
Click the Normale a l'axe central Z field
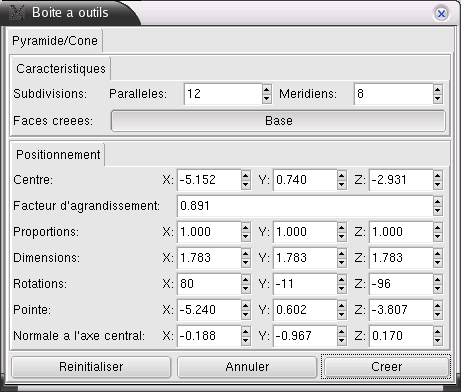pyautogui.click(x=401, y=336)
